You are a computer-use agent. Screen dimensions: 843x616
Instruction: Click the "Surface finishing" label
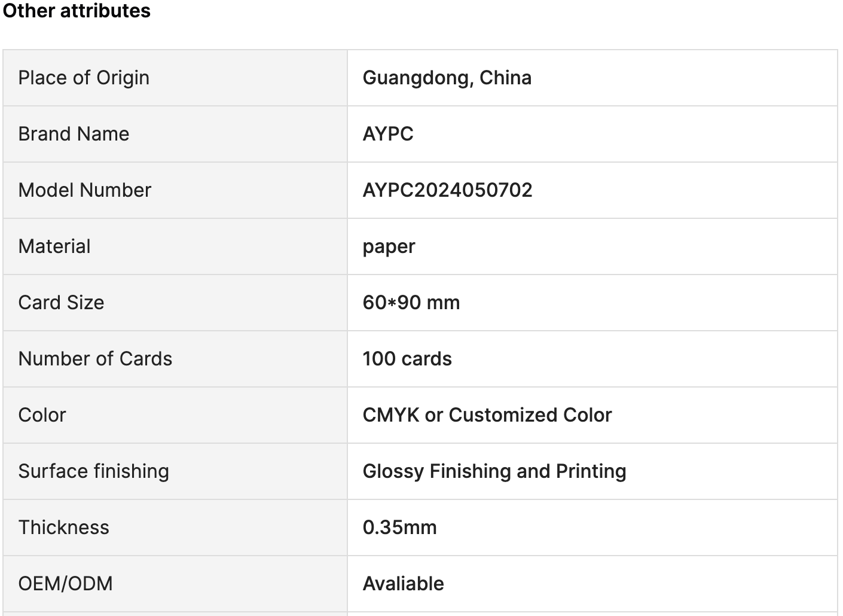(93, 471)
